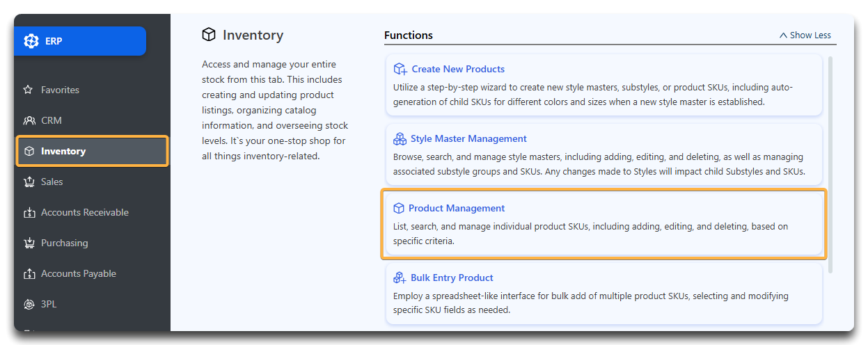Open the Create New Products link

[458, 69]
